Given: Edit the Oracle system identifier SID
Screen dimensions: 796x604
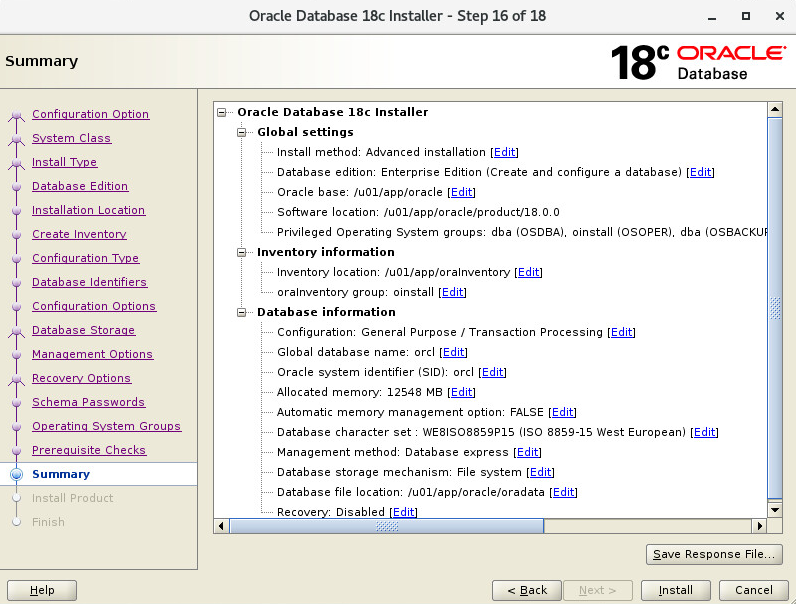Looking at the screenshot, I should click(x=492, y=372).
